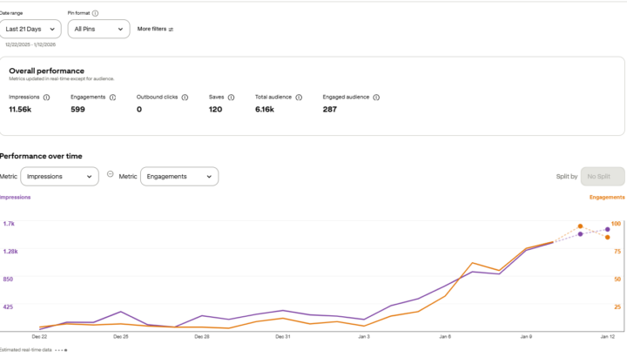Click the No Split dropdown
The width and height of the screenshot is (627, 364).
click(603, 176)
